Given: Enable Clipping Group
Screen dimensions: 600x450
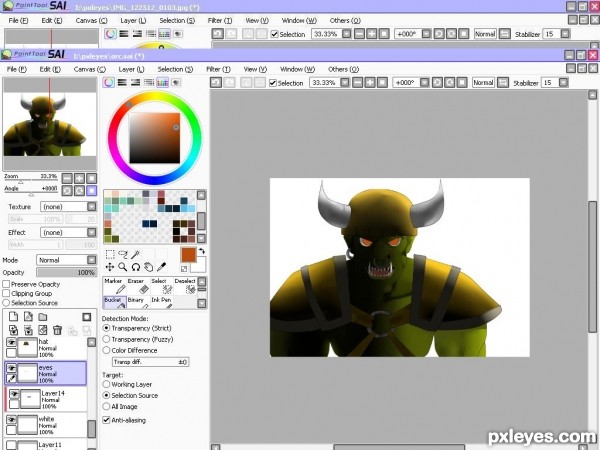Looking at the screenshot, I should pos(6,293).
